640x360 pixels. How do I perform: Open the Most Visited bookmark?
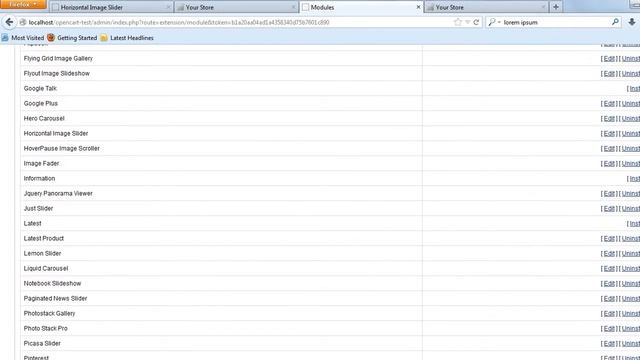coord(23,38)
